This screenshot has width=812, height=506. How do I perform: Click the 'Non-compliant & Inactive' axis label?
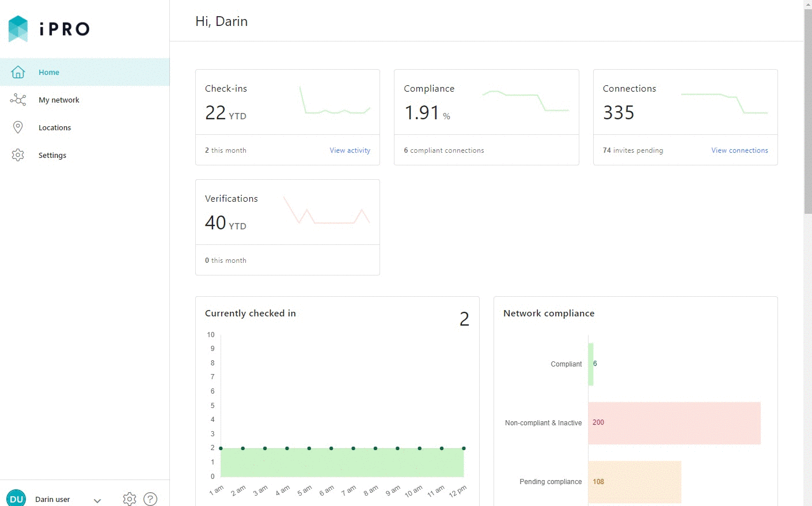(543, 423)
